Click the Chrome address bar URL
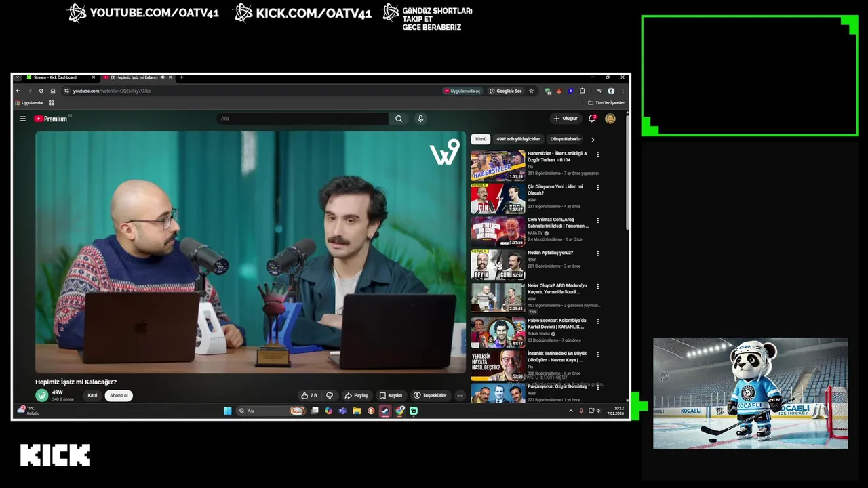This screenshot has width=868, height=488. 112,91
